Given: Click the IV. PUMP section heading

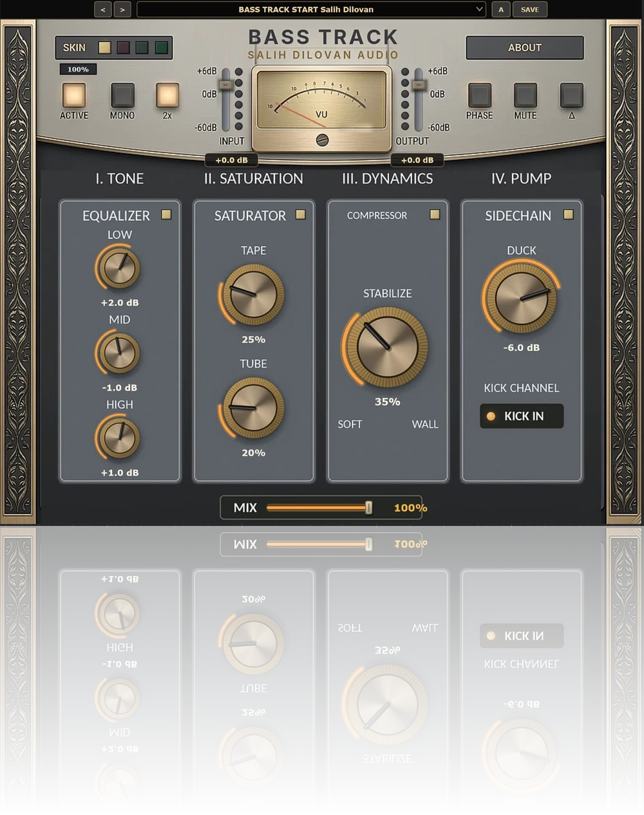Looking at the screenshot, I should pyautogui.click(x=521, y=178).
